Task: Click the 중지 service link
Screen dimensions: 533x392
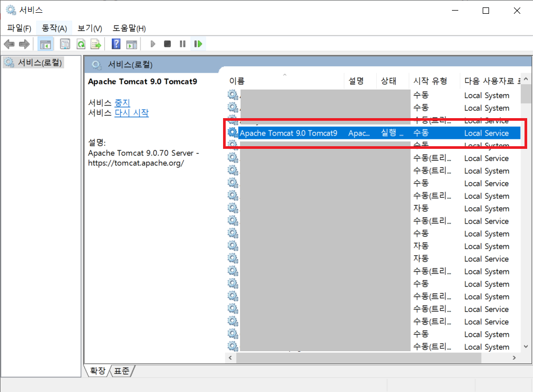Action: [122, 103]
